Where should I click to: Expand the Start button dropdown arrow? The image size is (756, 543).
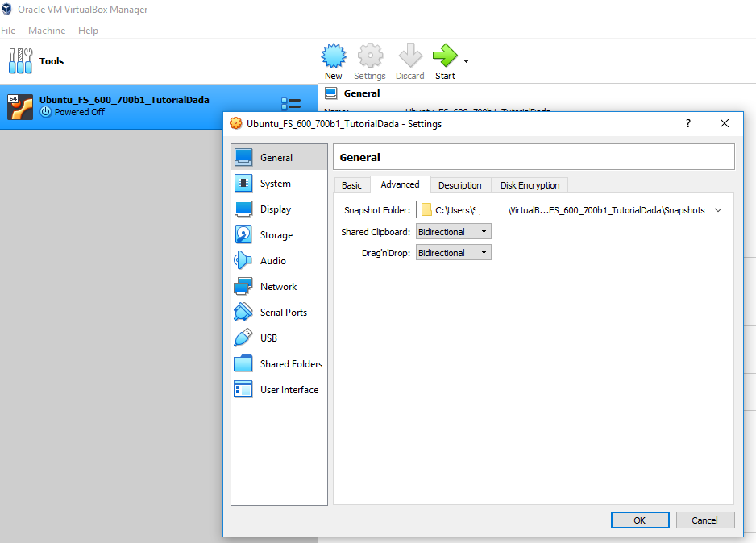pyautogui.click(x=466, y=61)
